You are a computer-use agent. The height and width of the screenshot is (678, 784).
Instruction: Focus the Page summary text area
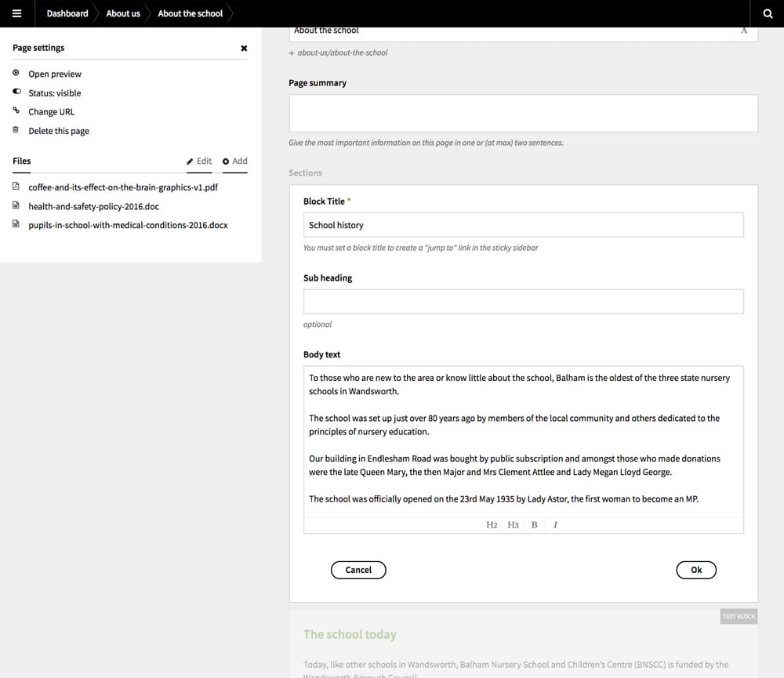[523, 114]
